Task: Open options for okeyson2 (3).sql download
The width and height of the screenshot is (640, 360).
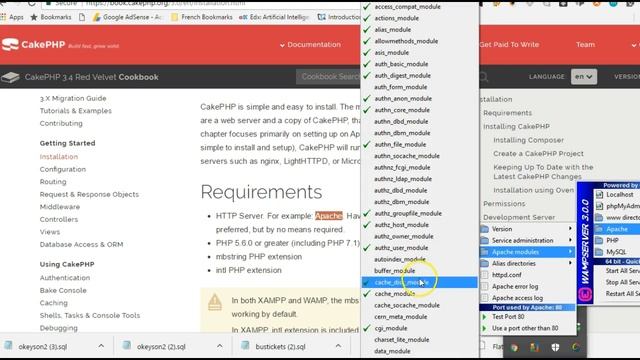Action: [101, 346]
